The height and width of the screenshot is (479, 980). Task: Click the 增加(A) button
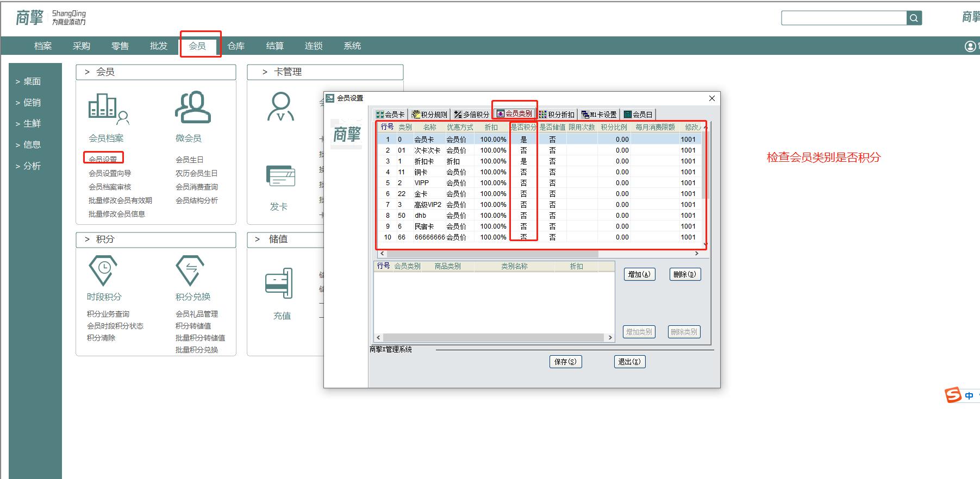pyautogui.click(x=639, y=274)
